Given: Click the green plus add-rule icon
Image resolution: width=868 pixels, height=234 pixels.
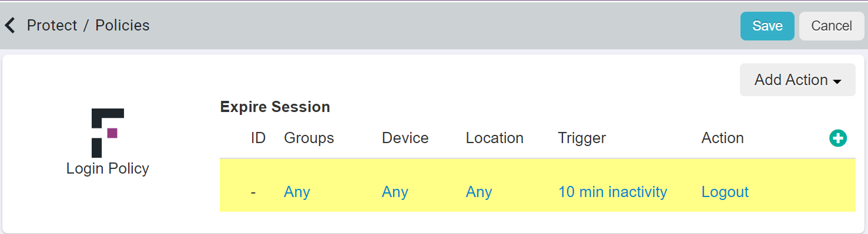Looking at the screenshot, I should (x=837, y=138).
